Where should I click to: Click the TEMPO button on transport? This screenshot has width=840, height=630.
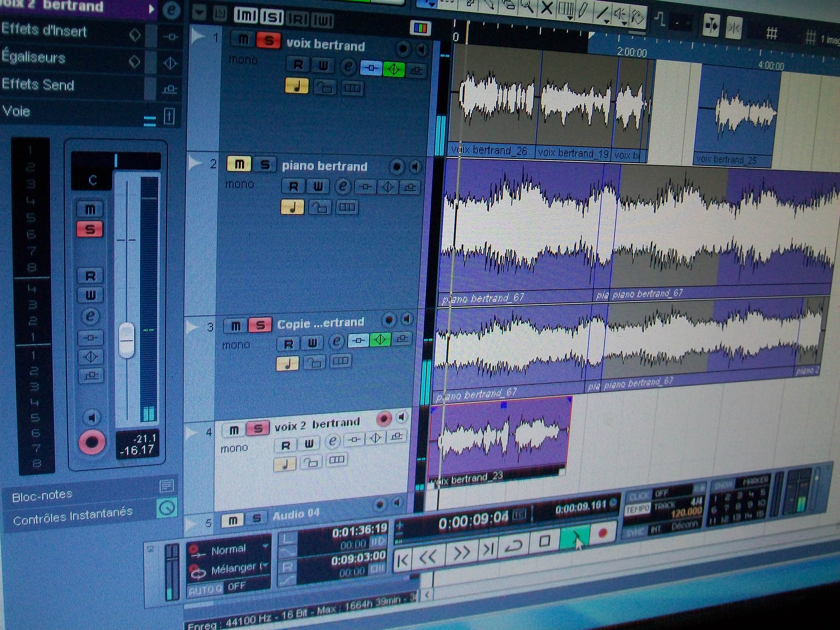pos(638,510)
